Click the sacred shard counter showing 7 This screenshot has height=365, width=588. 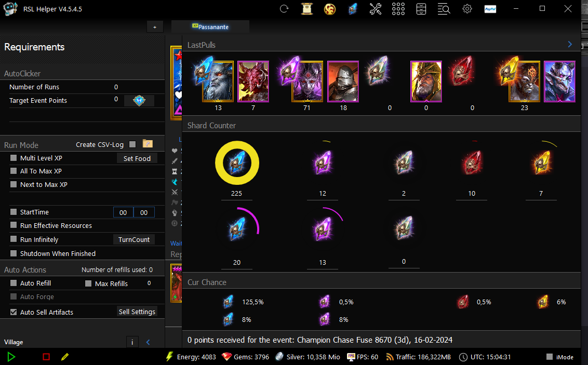541,163
